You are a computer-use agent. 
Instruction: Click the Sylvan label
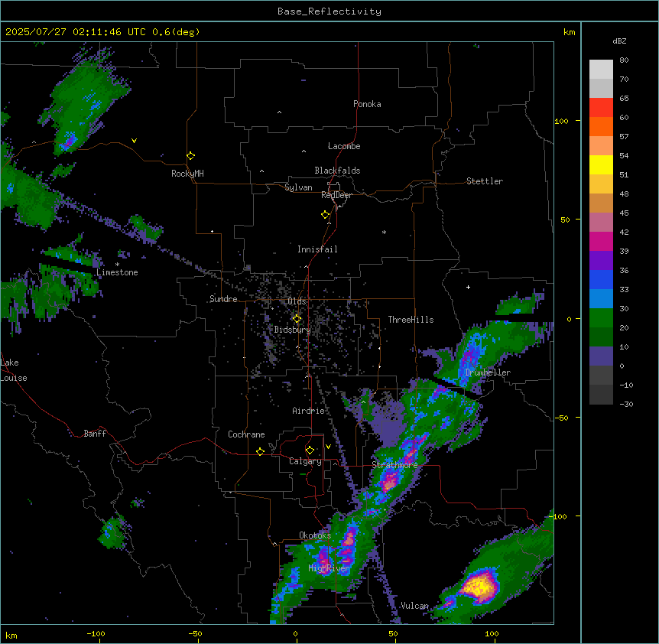point(298,187)
